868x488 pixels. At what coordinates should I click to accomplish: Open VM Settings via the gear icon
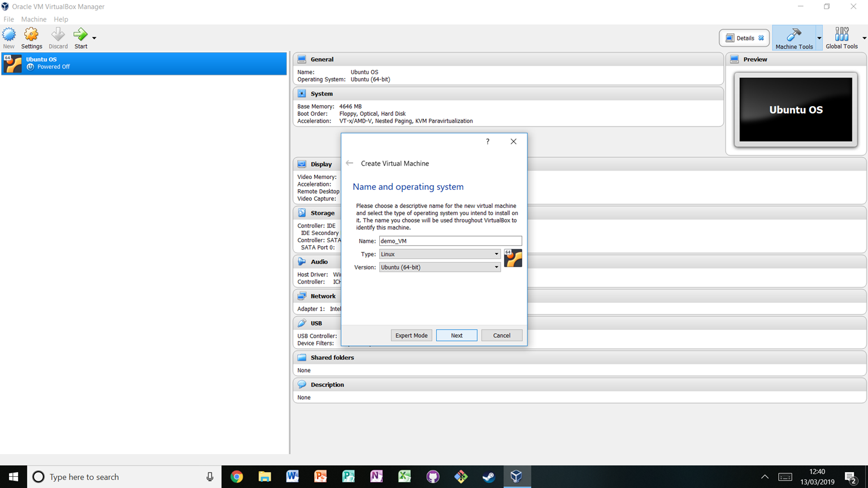pos(31,34)
